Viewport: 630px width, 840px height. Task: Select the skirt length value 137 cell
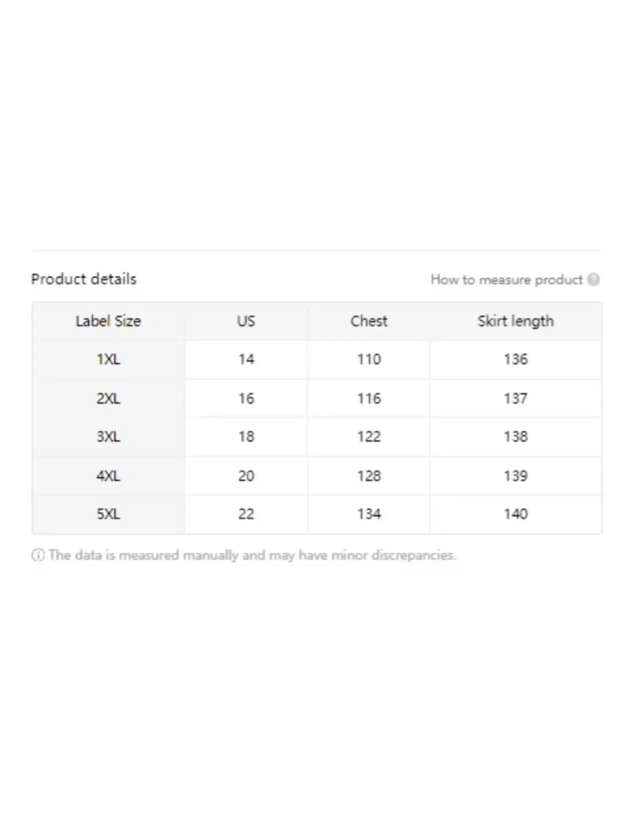[x=516, y=399]
